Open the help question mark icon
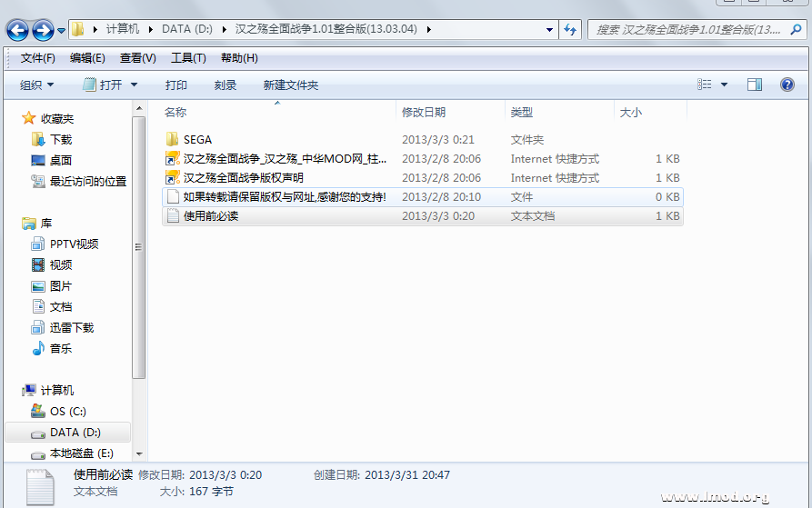Viewport: 812px width, 508px height. (x=787, y=85)
